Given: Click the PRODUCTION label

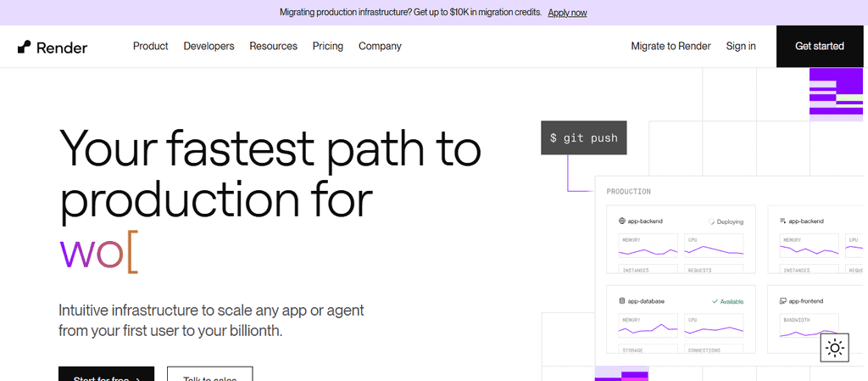Looking at the screenshot, I should (628, 192).
